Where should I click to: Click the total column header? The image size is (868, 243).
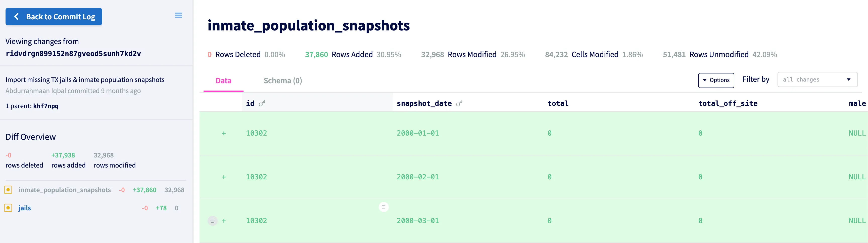coord(558,103)
